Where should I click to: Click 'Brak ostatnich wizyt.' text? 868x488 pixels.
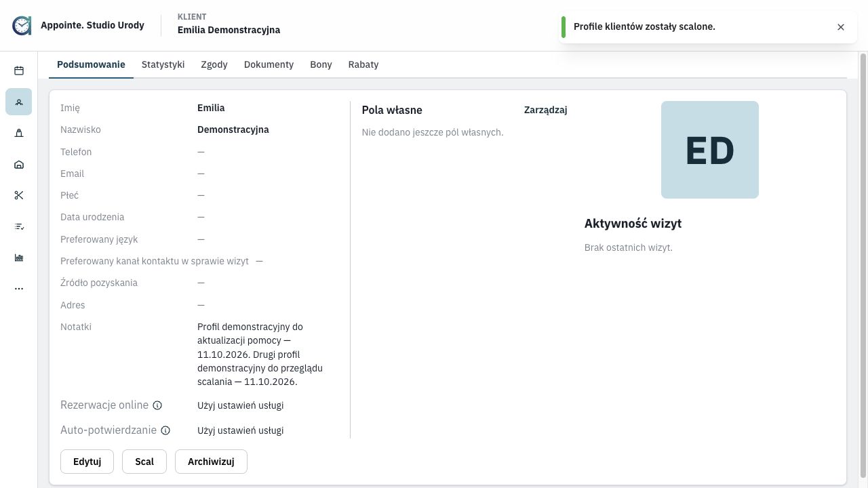pos(629,247)
